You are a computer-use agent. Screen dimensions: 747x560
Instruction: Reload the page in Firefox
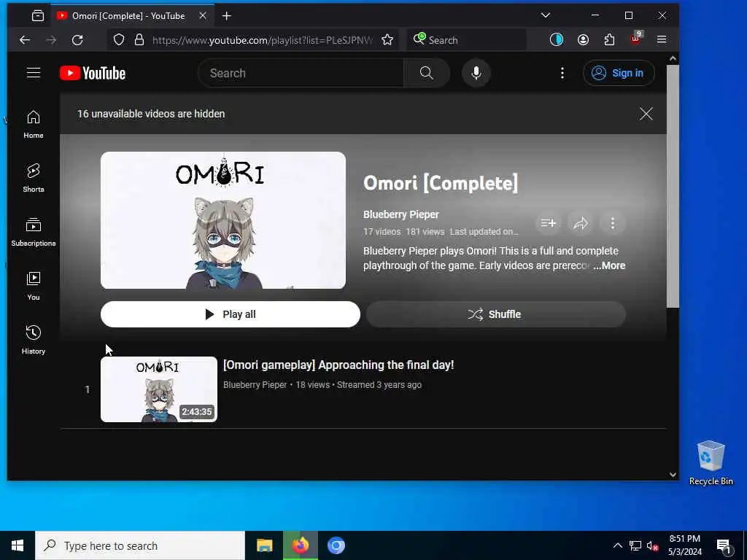coord(77,40)
